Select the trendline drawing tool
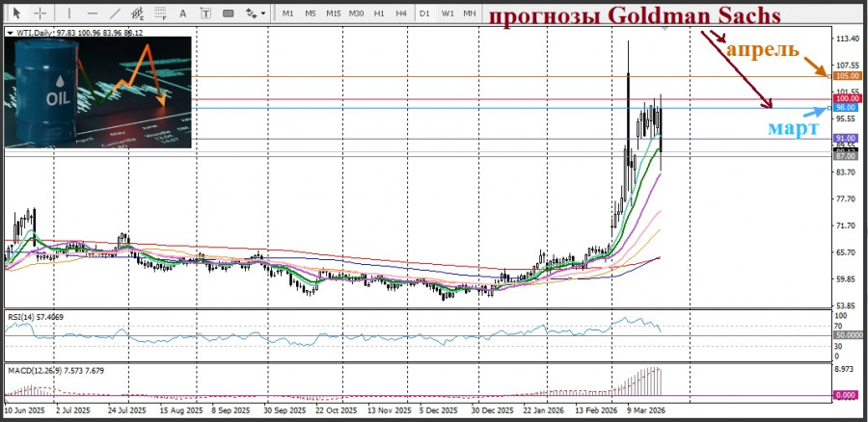 click(117, 13)
